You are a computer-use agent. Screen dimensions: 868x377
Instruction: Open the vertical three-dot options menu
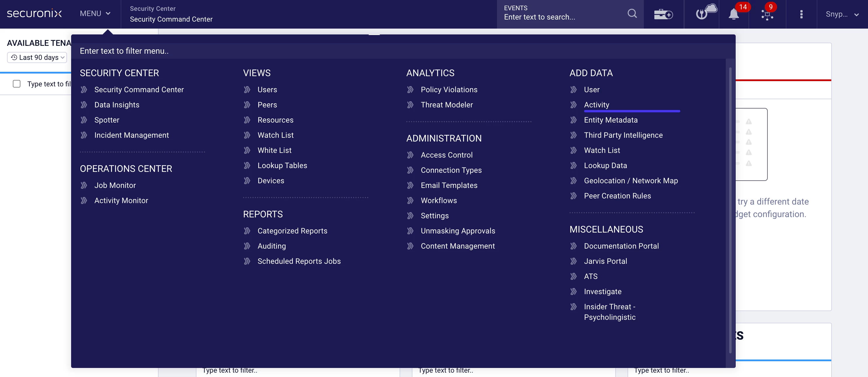coord(801,14)
